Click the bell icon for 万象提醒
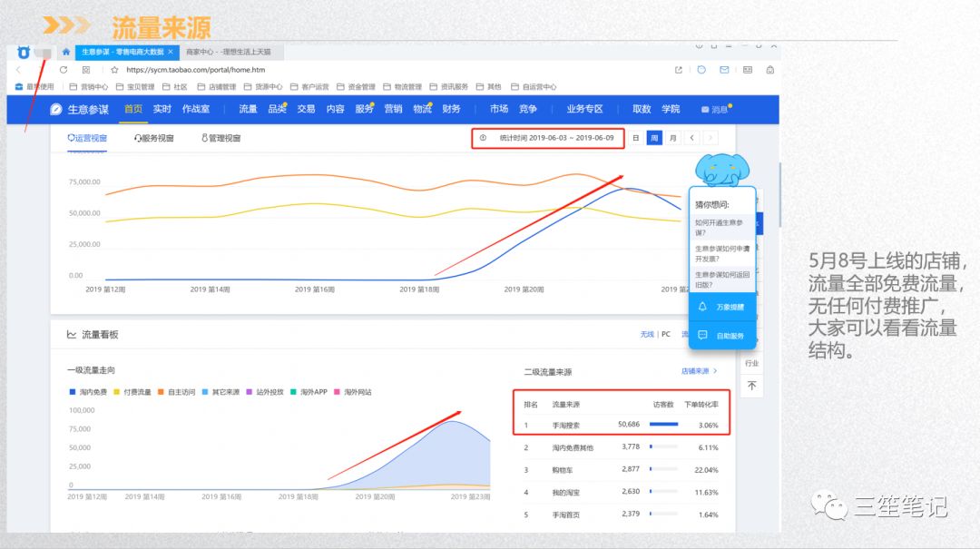This screenshot has height=549, width=980. coord(702,307)
